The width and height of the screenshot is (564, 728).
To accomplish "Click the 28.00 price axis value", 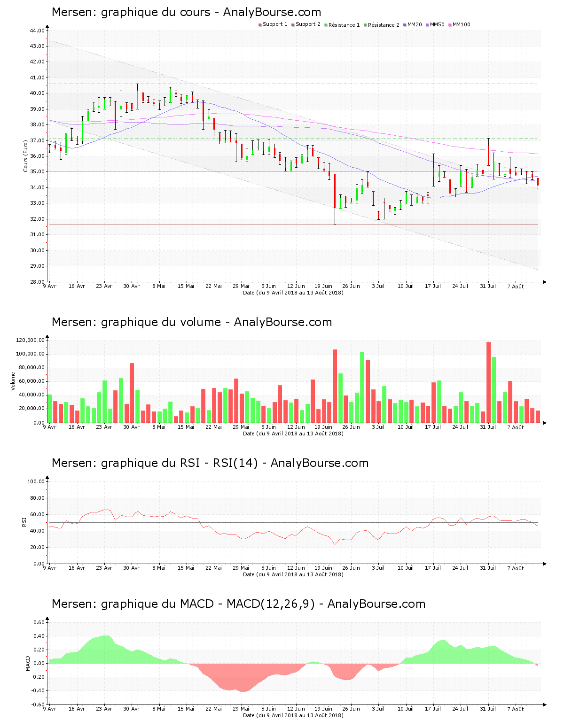I will [x=37, y=282].
